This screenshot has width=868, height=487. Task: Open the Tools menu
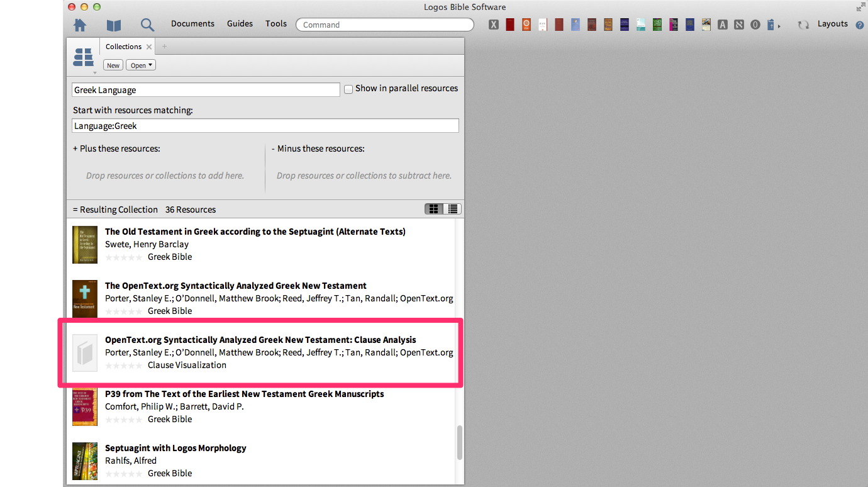coord(276,23)
